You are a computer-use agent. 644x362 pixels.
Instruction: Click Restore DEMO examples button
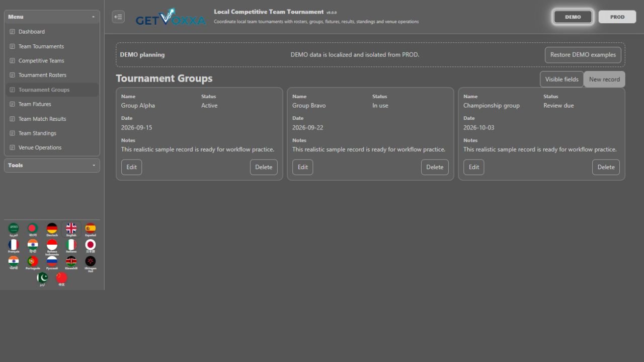583,55
